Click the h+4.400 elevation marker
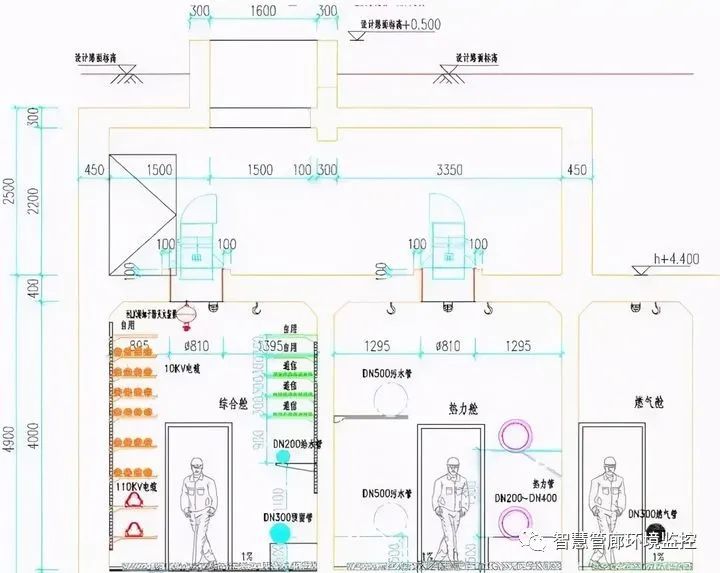720x573 pixels. tap(675, 258)
